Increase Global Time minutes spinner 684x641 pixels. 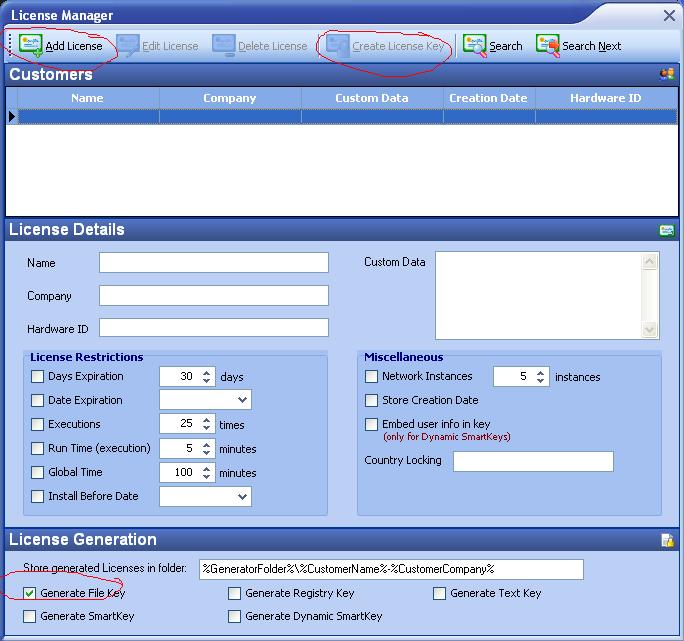[207, 468]
